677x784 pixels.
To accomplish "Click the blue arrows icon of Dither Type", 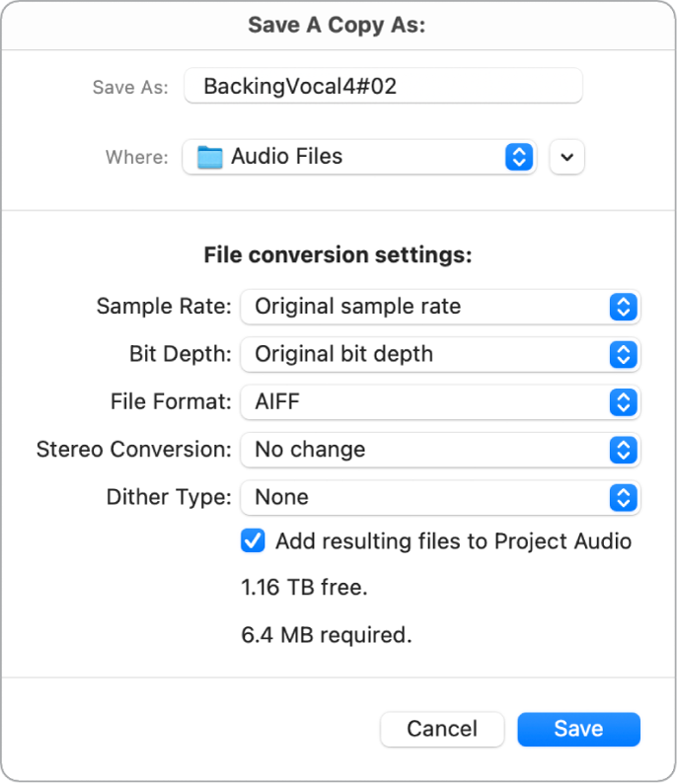I will pyautogui.click(x=623, y=497).
